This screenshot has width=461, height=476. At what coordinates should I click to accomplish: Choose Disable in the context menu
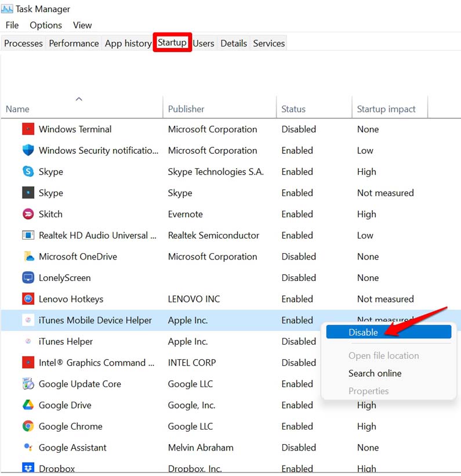(363, 333)
